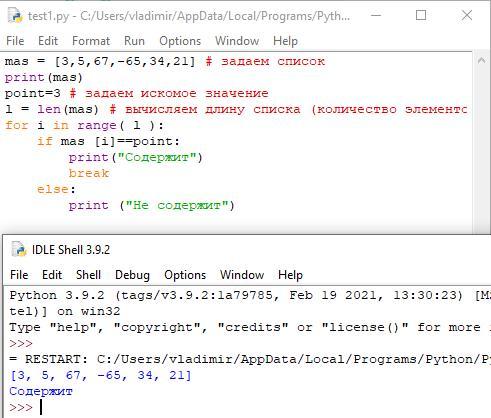
Task: Open editor Window menu
Action: 237,41
